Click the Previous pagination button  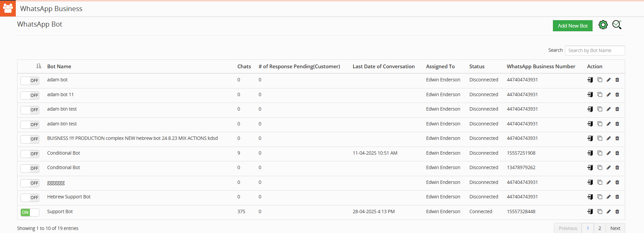point(568,228)
